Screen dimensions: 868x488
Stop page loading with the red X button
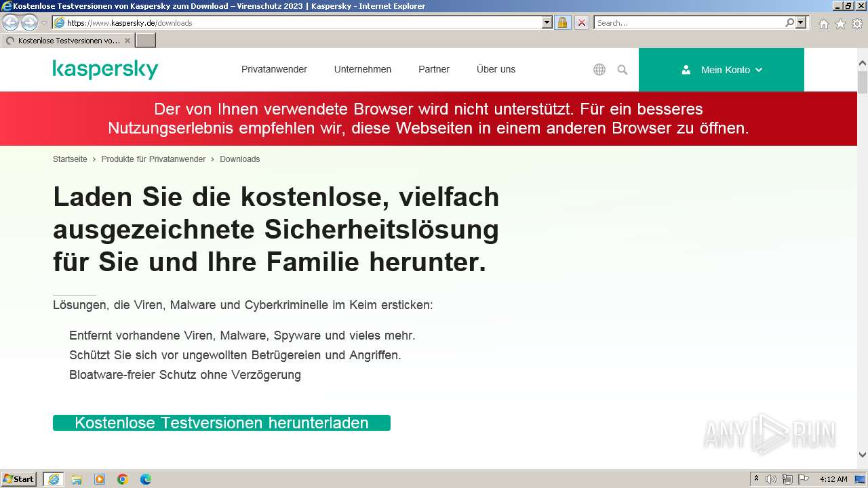pos(582,22)
